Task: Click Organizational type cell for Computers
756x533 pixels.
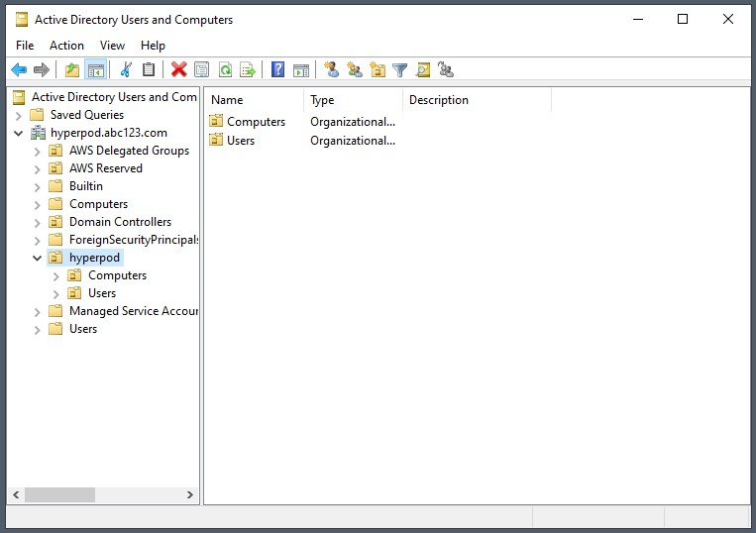Action: click(x=353, y=122)
